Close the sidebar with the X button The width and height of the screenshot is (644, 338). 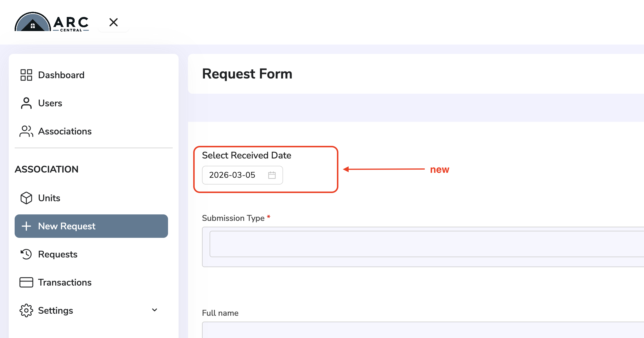(114, 22)
